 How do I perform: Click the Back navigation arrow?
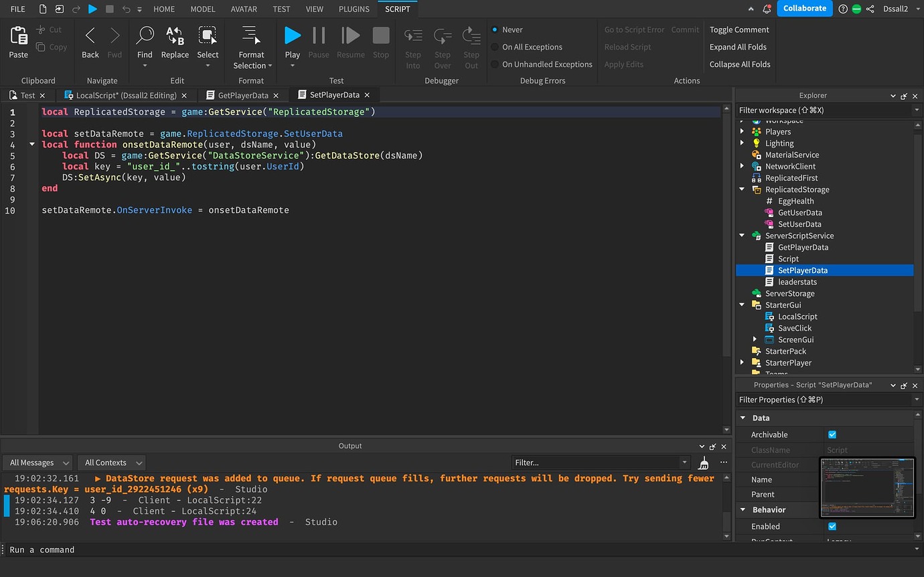90,36
